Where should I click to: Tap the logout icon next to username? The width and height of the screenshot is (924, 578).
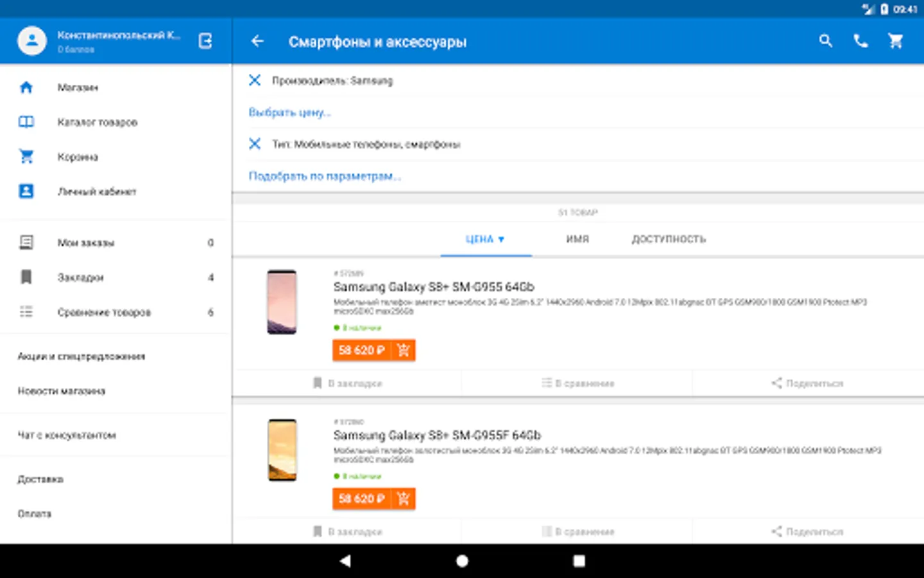pyautogui.click(x=205, y=41)
